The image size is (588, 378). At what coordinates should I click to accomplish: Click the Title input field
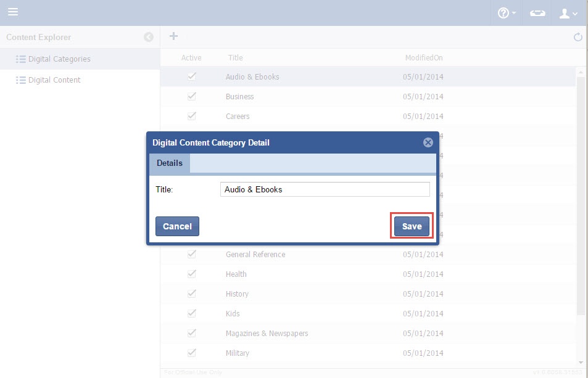click(x=325, y=189)
